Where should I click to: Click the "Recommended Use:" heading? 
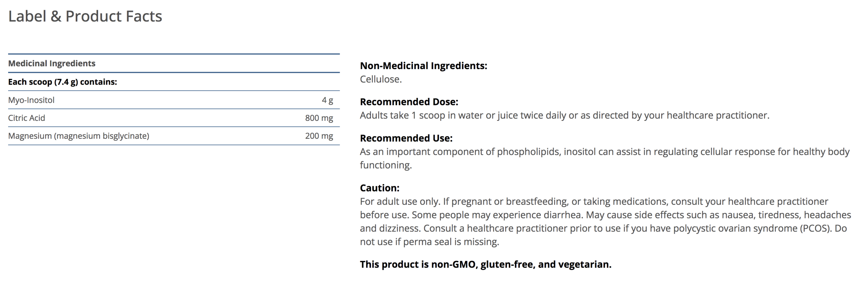click(406, 138)
